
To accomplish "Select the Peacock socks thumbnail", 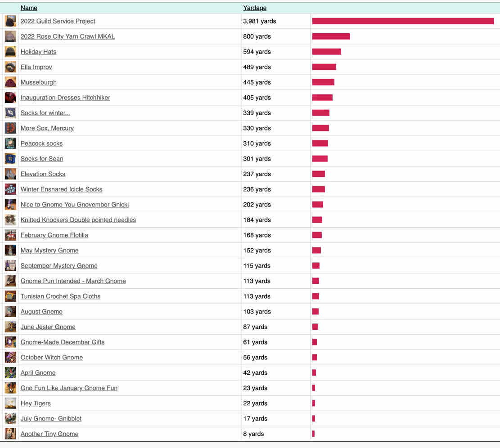I will pyautogui.click(x=10, y=143).
